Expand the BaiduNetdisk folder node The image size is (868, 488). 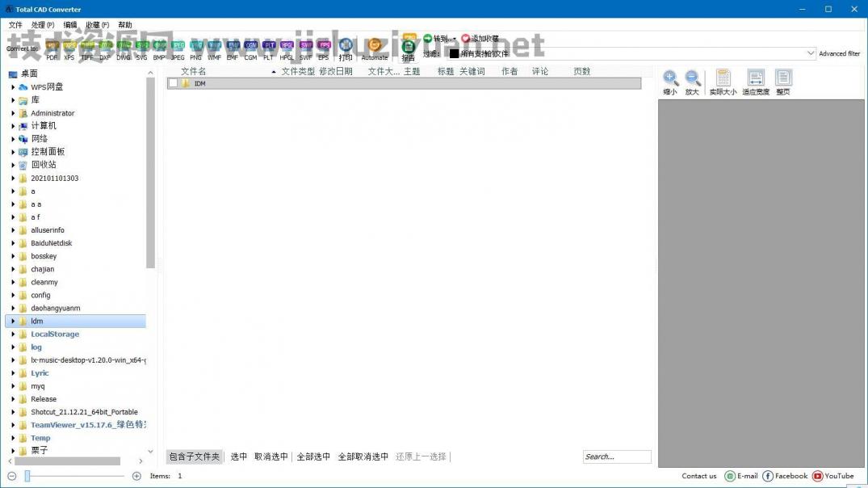(13, 242)
